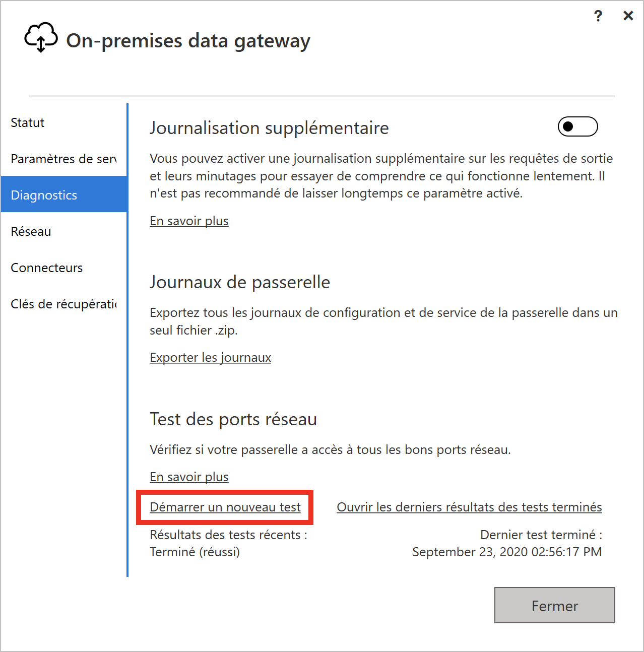Show the Clés de récupération tab
The width and height of the screenshot is (644, 652).
tap(64, 304)
